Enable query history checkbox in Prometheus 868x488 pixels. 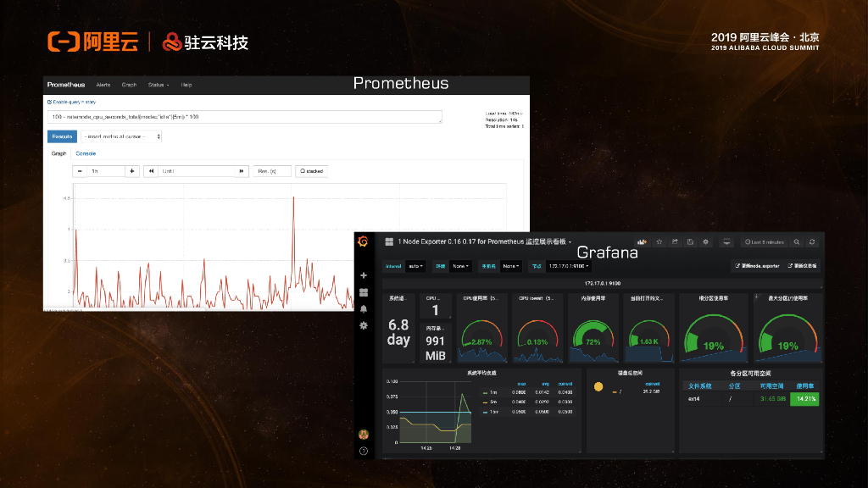tap(49, 103)
